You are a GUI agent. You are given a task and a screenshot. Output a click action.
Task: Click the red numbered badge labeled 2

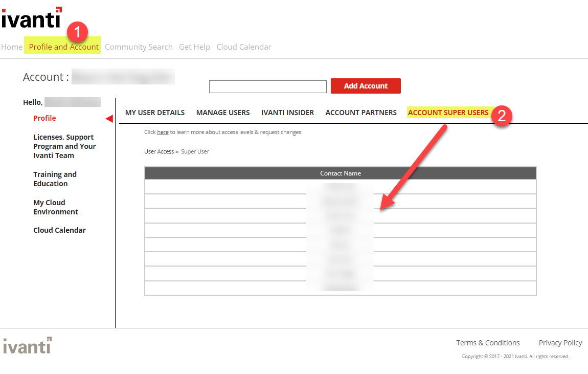tap(503, 116)
